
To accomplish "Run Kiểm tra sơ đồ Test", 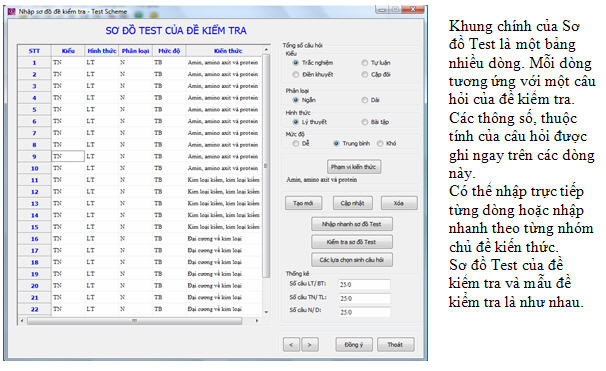I will 352,242.
